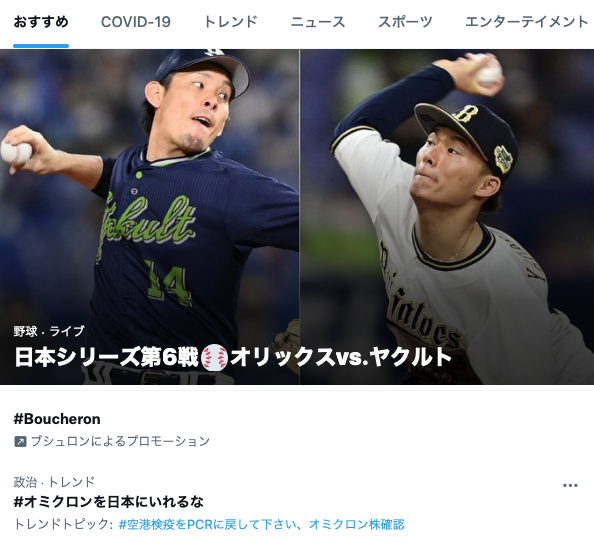This screenshot has height=543, width=594.
Task: Click the promoted arrow icon
Action: [x=20, y=441]
